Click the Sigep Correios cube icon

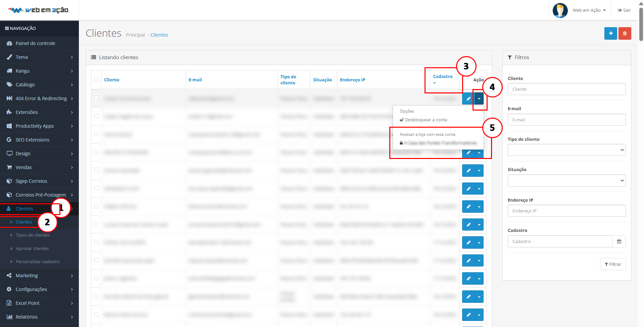click(9, 181)
